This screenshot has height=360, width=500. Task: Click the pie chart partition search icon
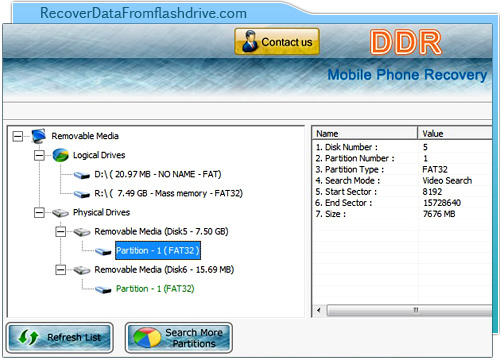point(147,337)
